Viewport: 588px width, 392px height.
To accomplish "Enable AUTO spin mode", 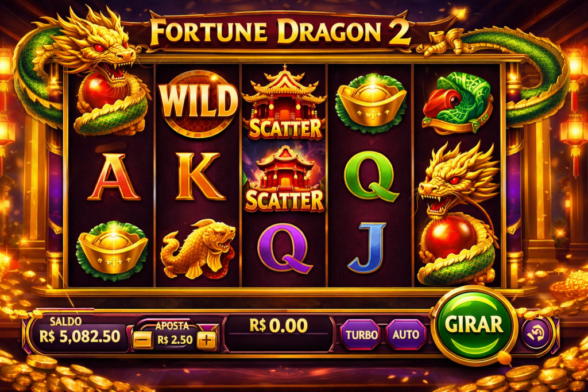I will click(x=406, y=334).
